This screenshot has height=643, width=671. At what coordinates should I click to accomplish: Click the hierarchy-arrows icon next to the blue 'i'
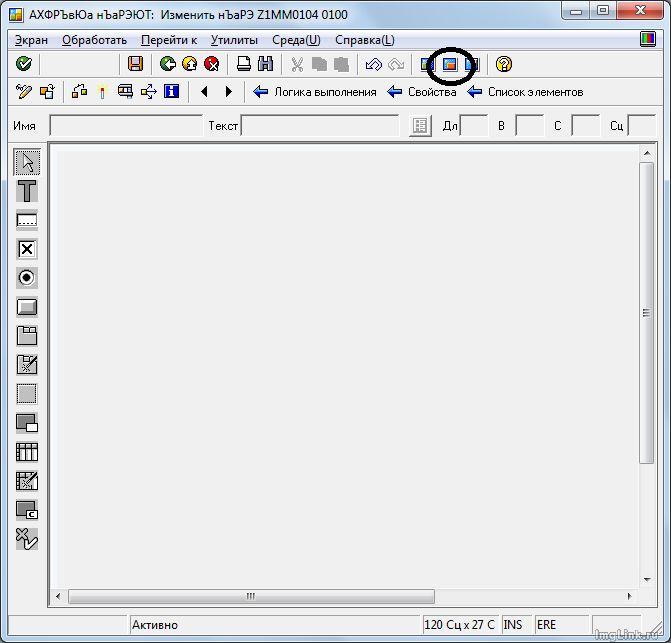(x=148, y=92)
